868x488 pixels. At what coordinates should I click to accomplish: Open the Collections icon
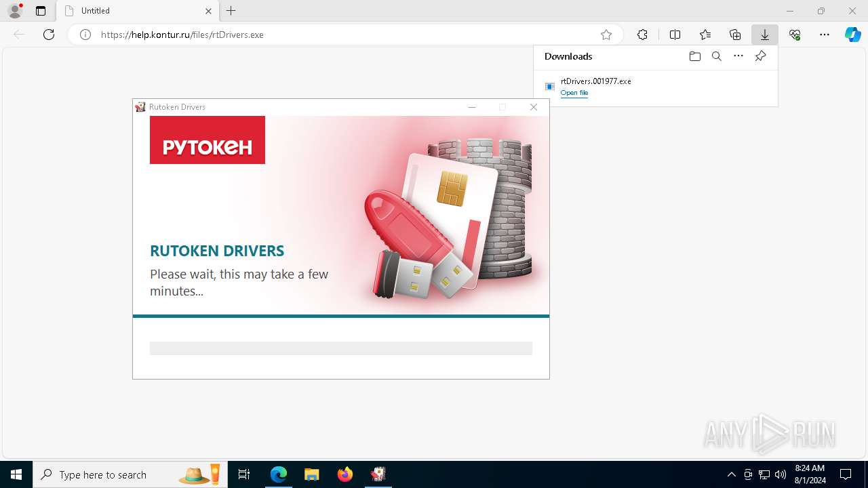(735, 35)
